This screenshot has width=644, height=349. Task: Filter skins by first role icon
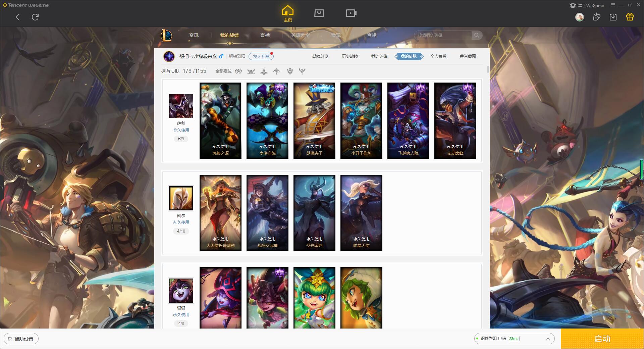click(x=238, y=71)
